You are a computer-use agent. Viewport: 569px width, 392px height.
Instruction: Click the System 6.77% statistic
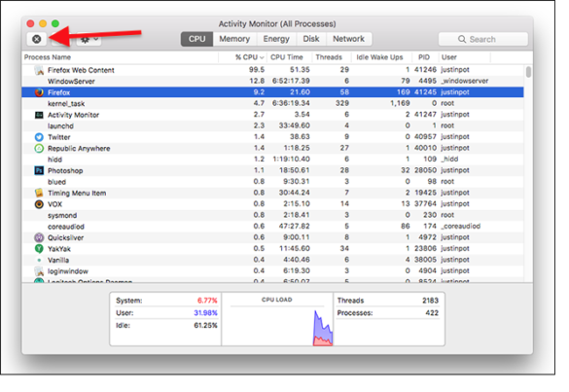(x=166, y=301)
